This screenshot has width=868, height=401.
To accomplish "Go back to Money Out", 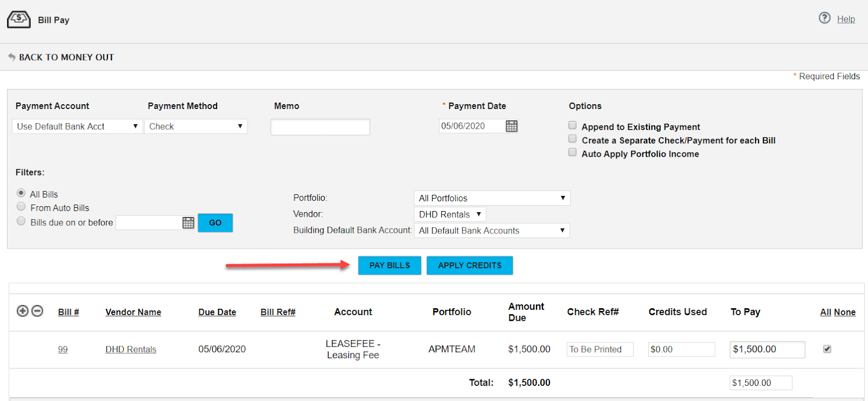I will coord(66,57).
